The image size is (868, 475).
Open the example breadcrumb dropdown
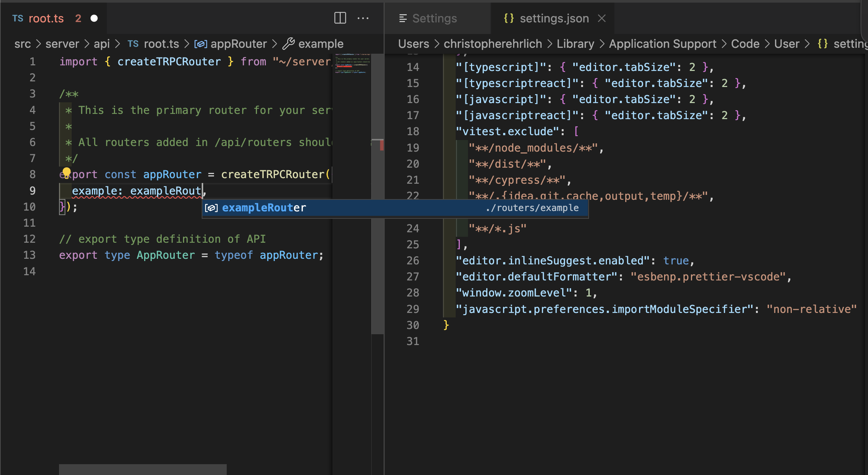pyautogui.click(x=321, y=44)
